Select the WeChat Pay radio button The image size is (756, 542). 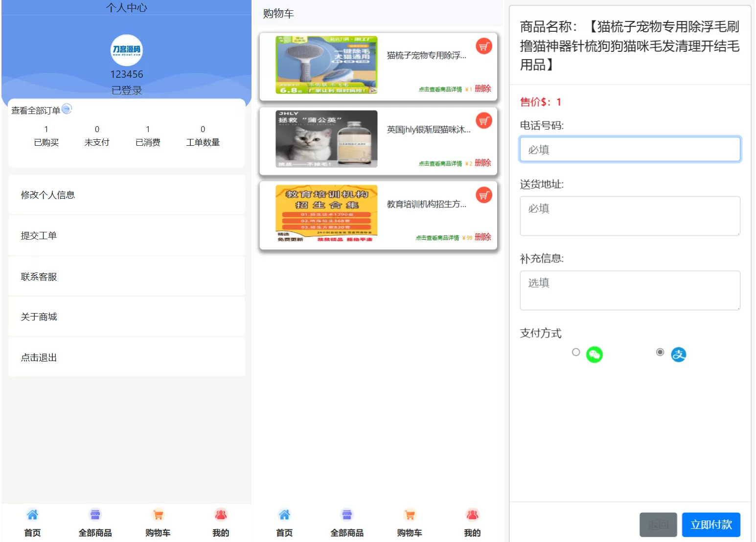point(575,352)
